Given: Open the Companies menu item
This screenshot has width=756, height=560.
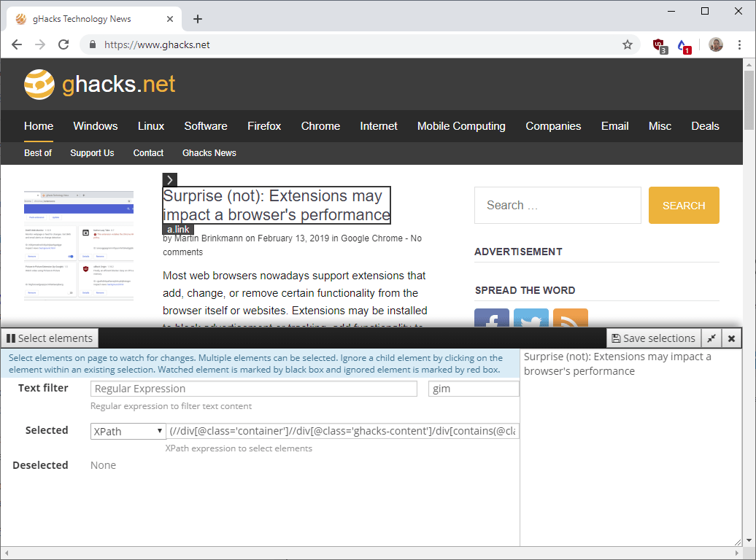Looking at the screenshot, I should pyautogui.click(x=553, y=126).
